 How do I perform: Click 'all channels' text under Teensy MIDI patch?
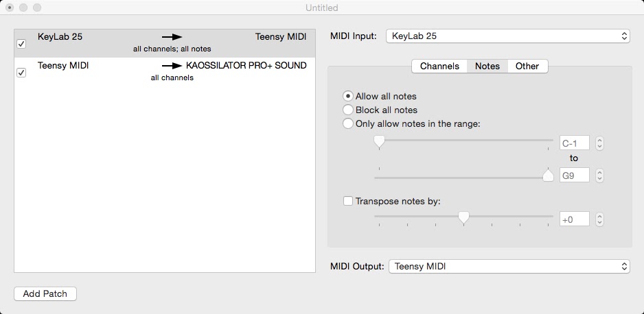tap(172, 77)
